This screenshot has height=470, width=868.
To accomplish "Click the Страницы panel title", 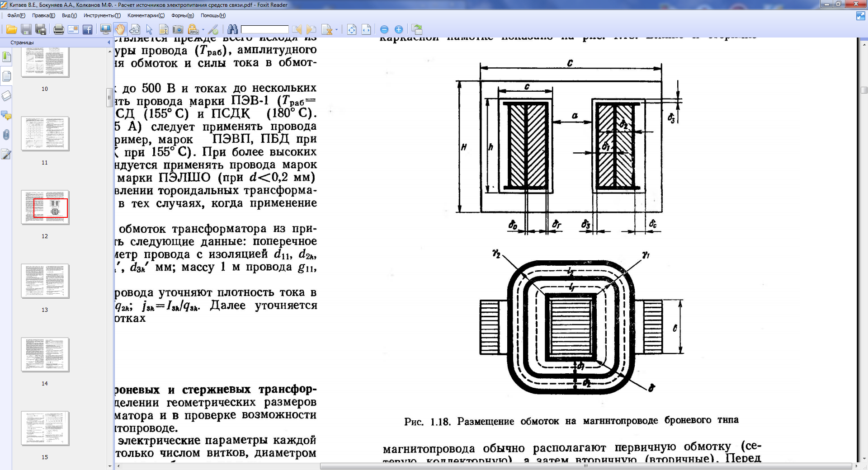I will [22, 42].
